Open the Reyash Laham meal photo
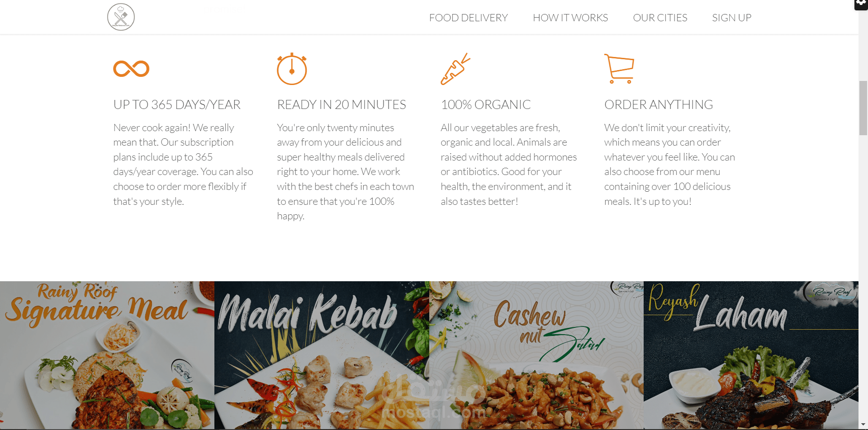The width and height of the screenshot is (868, 430). [751, 355]
